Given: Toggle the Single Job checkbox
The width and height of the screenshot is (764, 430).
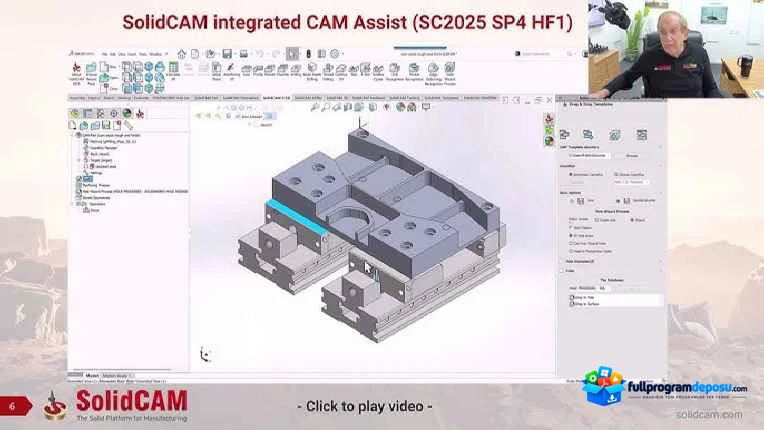Looking at the screenshot, I should tap(597, 220).
